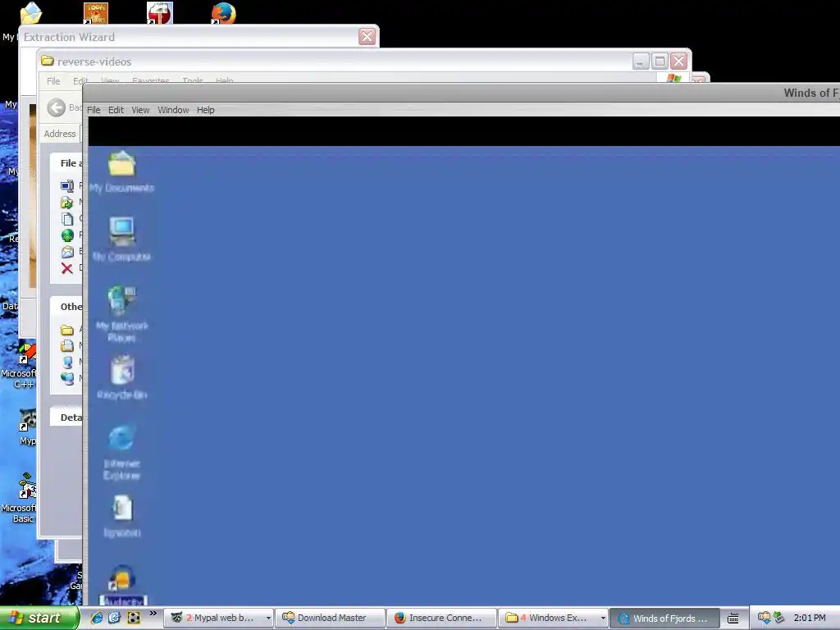Select Recycle Bin icon in emulated desktop
The image size is (840, 630).
[x=122, y=377]
